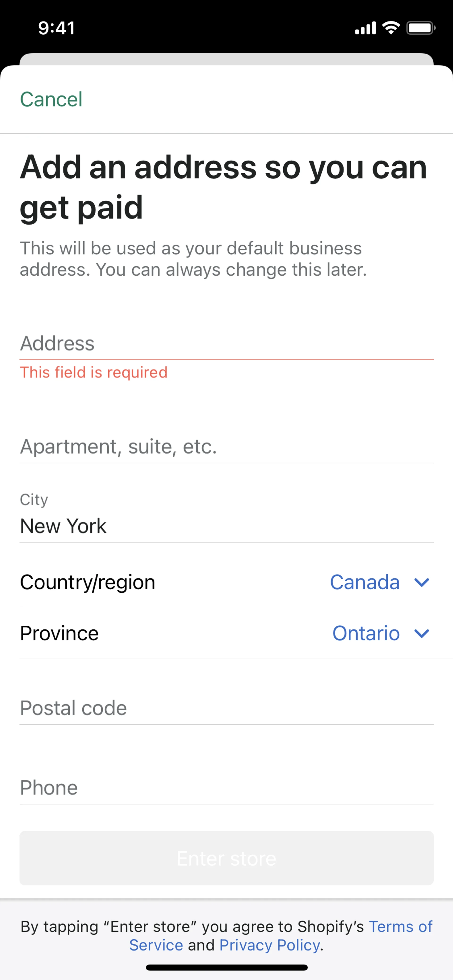The height and width of the screenshot is (980, 453).
Task: Tap the 9:41 clock in status bar
Action: click(x=56, y=28)
